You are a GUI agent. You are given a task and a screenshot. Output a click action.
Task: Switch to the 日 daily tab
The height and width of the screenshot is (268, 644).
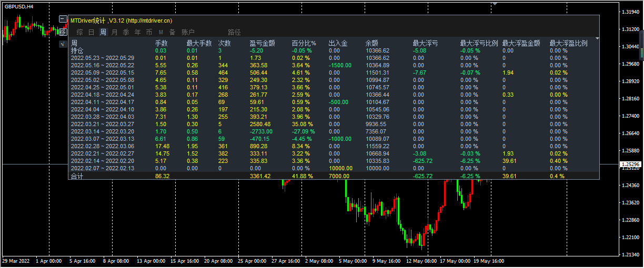click(92, 33)
